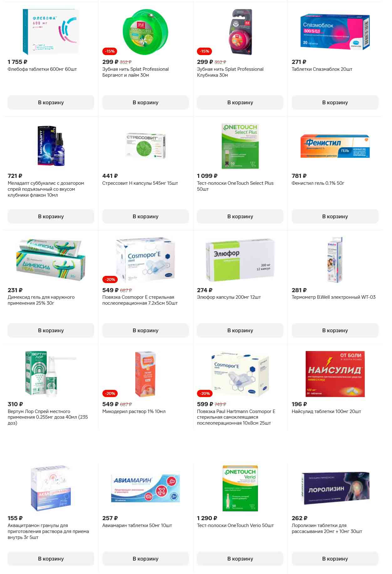Open Тест-полоски OneTouch Select Plus link

tap(235, 186)
